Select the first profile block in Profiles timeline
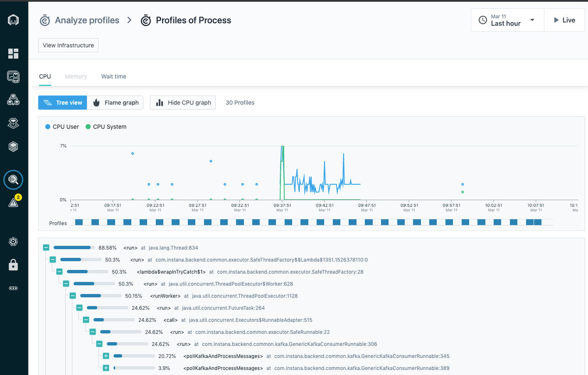This screenshot has width=588, height=375. point(79,222)
